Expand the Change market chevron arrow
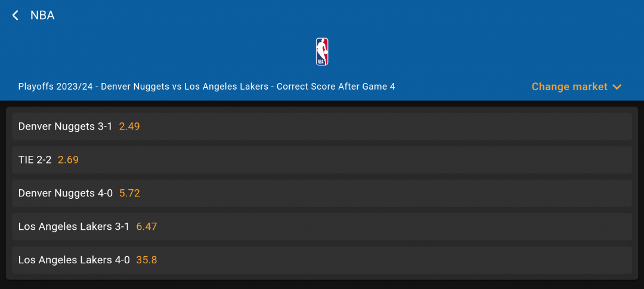 (x=617, y=87)
